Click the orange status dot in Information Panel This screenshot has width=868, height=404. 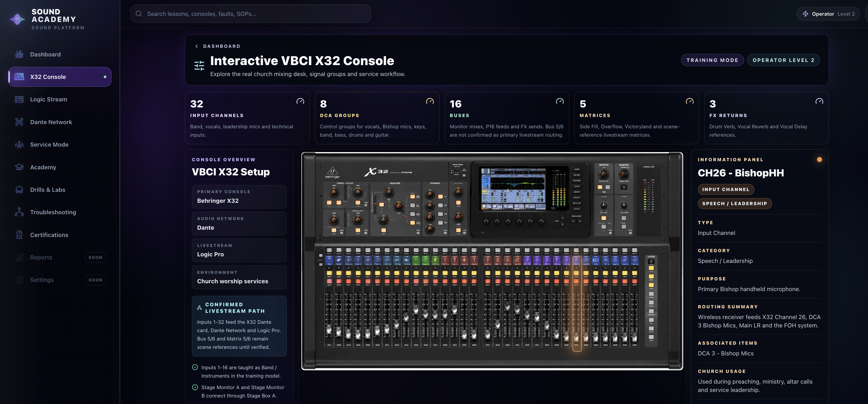click(x=819, y=160)
